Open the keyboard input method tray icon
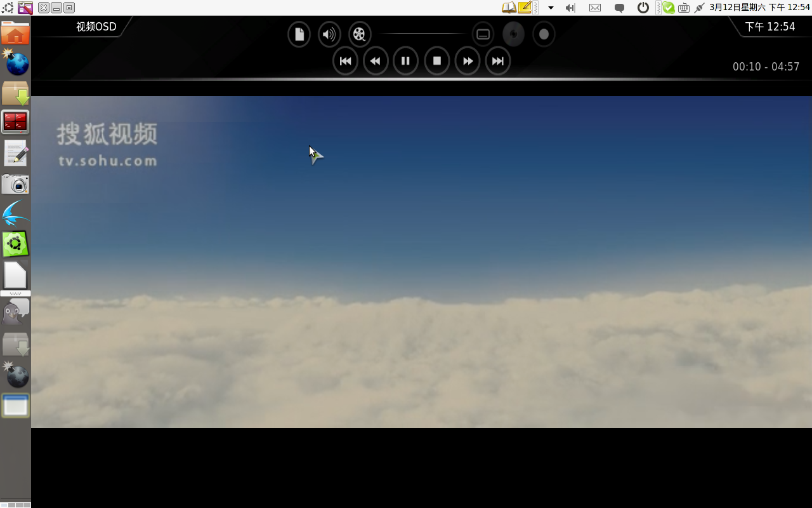This screenshot has height=508, width=812. [x=684, y=8]
